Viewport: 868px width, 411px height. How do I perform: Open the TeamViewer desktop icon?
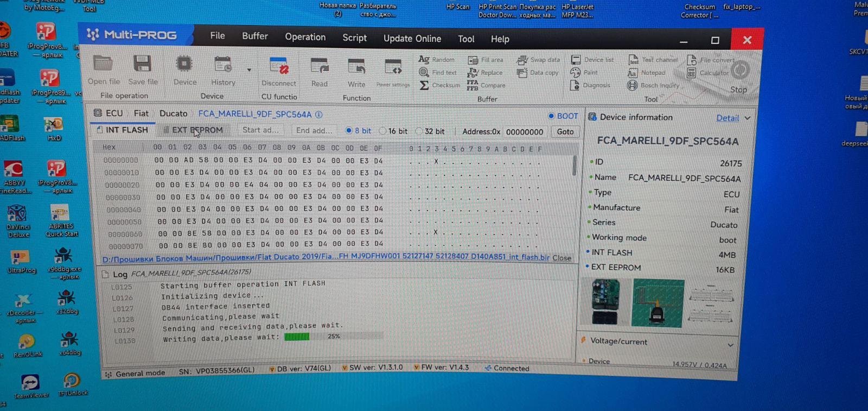tap(30, 386)
